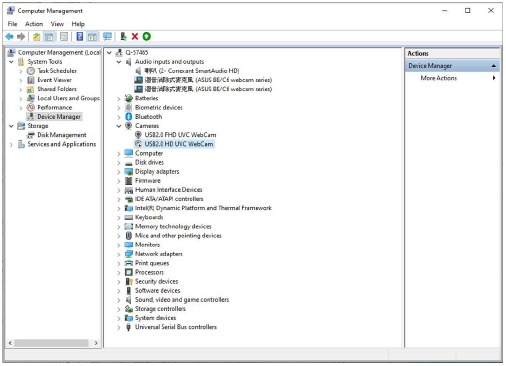Expand the Biometric devices category
Screen dimensions: 506x366
click(x=119, y=108)
